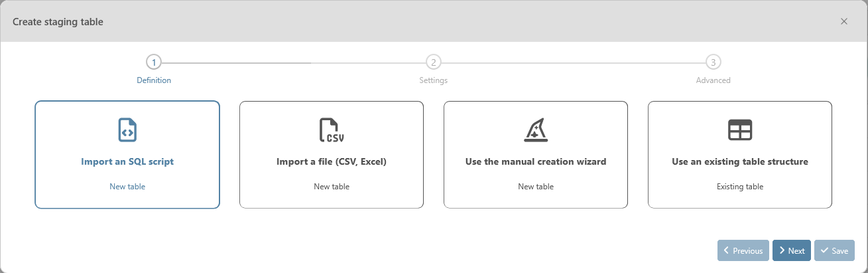Select the "Import an SQL script" title
The width and height of the screenshot is (868, 273).
tap(127, 161)
